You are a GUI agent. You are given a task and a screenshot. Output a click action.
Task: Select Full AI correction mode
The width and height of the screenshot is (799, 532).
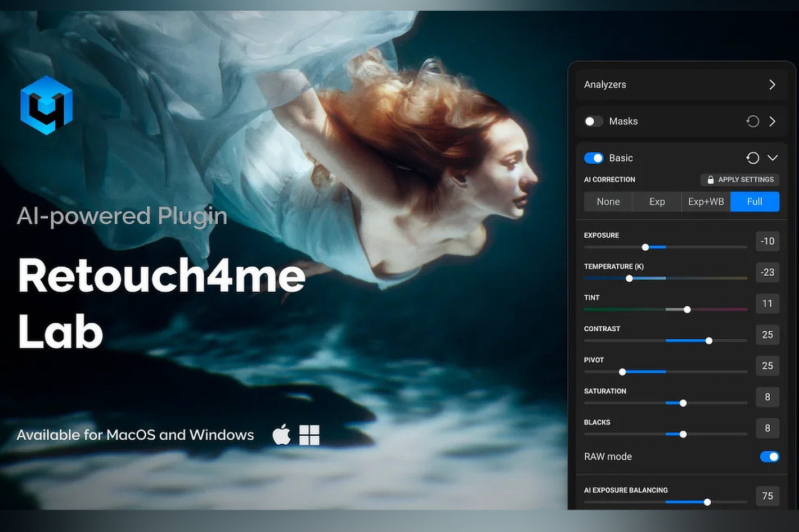[755, 202]
